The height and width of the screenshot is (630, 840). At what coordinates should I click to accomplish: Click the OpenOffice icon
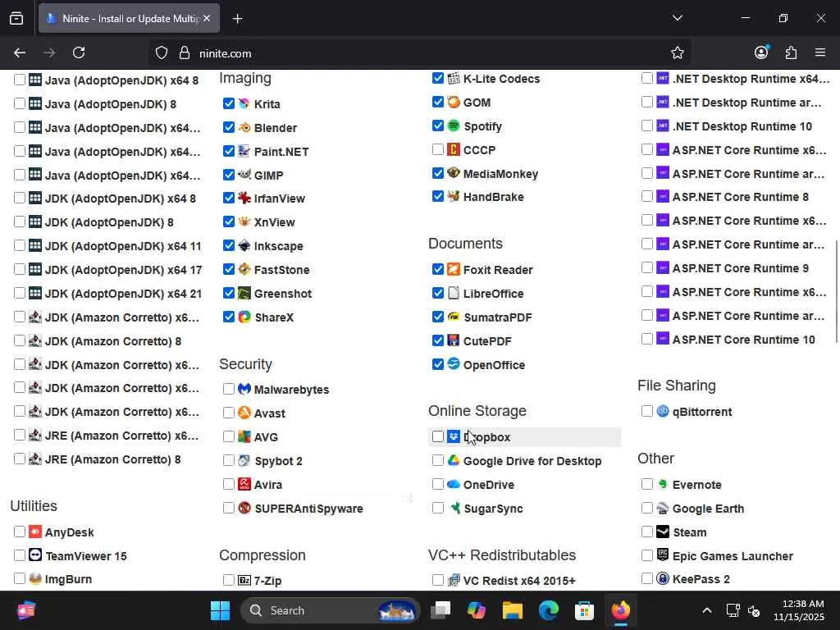pos(453,363)
